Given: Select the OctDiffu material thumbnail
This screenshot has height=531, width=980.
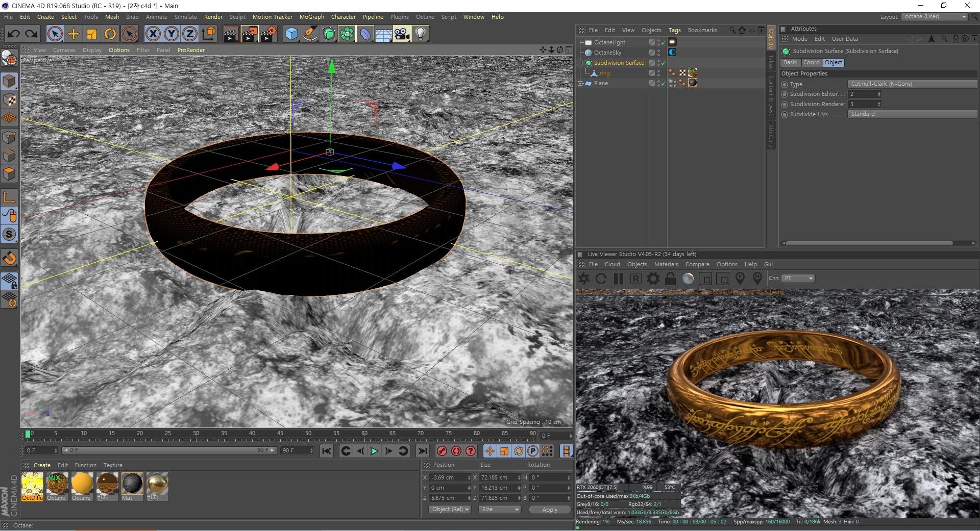Looking at the screenshot, I should pyautogui.click(x=32, y=487).
